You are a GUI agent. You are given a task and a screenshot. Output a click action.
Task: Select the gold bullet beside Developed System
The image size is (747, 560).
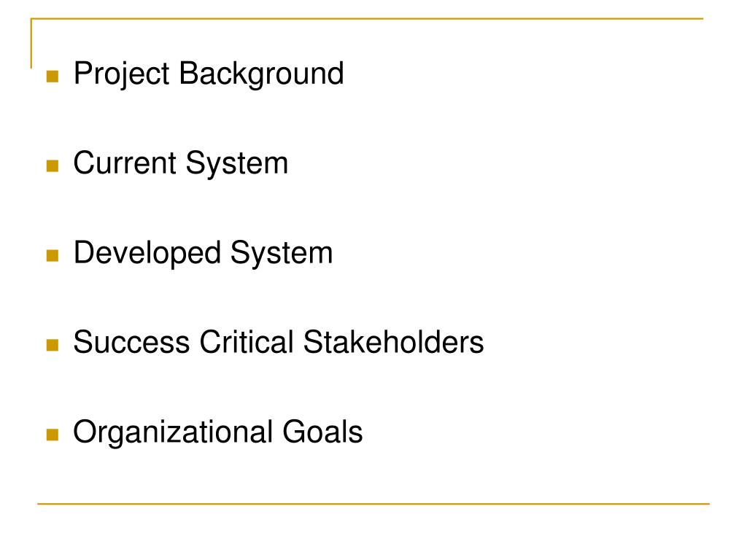[53, 256]
